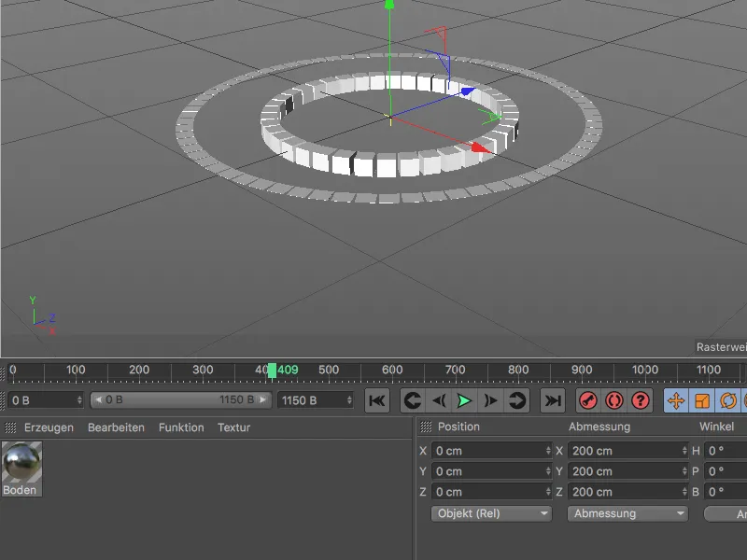Click the Position Z stepper arrows
The width and height of the screenshot is (747, 560).
coord(548,492)
